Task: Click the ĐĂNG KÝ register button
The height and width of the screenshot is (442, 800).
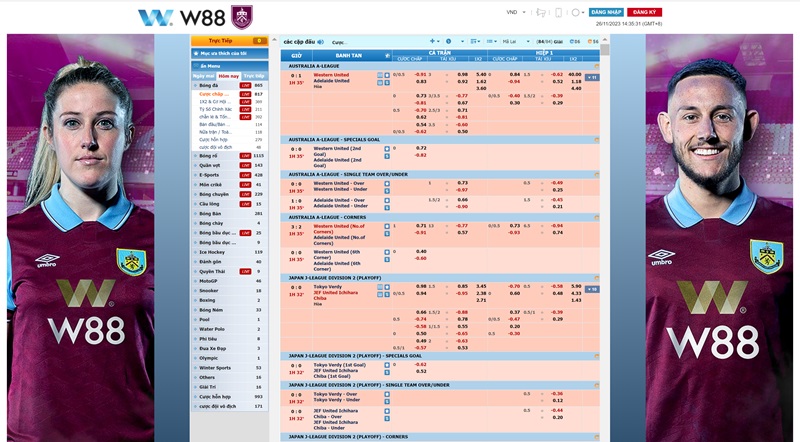Action: (x=644, y=12)
